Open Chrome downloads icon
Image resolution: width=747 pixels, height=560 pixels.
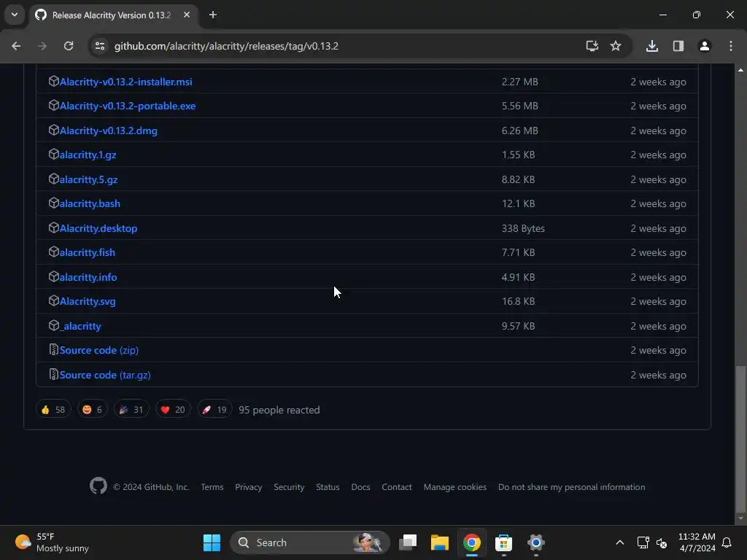tap(651, 46)
